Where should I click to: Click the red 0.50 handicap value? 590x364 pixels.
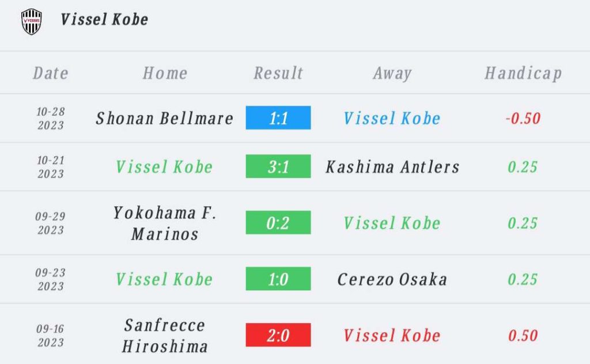[x=523, y=335]
